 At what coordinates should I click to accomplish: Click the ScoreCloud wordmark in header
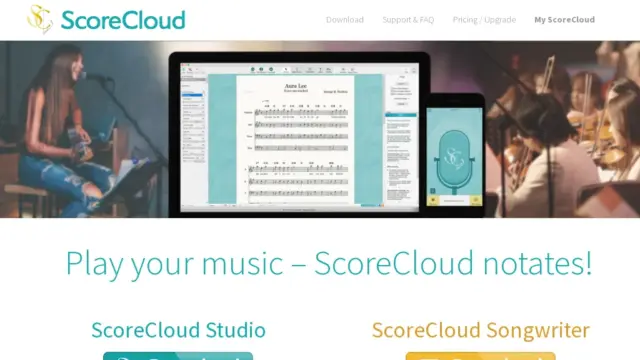click(x=123, y=20)
